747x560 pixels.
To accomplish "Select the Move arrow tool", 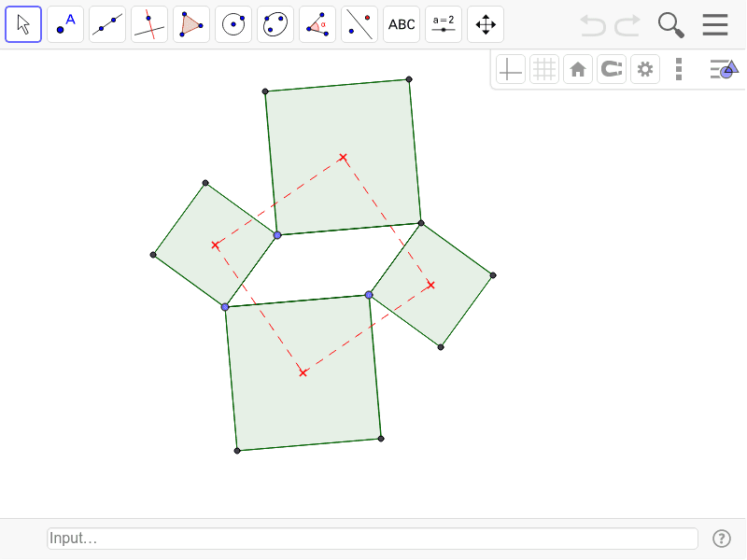I will pyautogui.click(x=23, y=24).
